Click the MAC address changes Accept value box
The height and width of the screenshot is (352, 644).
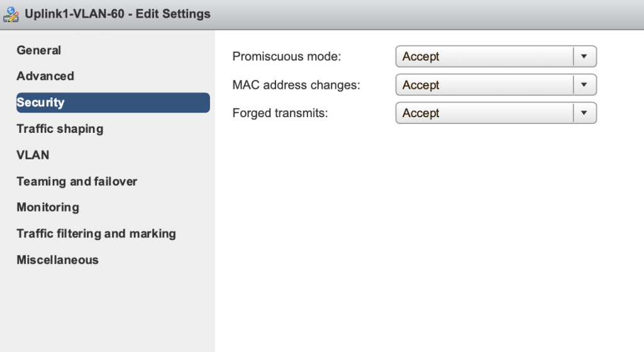click(496, 85)
